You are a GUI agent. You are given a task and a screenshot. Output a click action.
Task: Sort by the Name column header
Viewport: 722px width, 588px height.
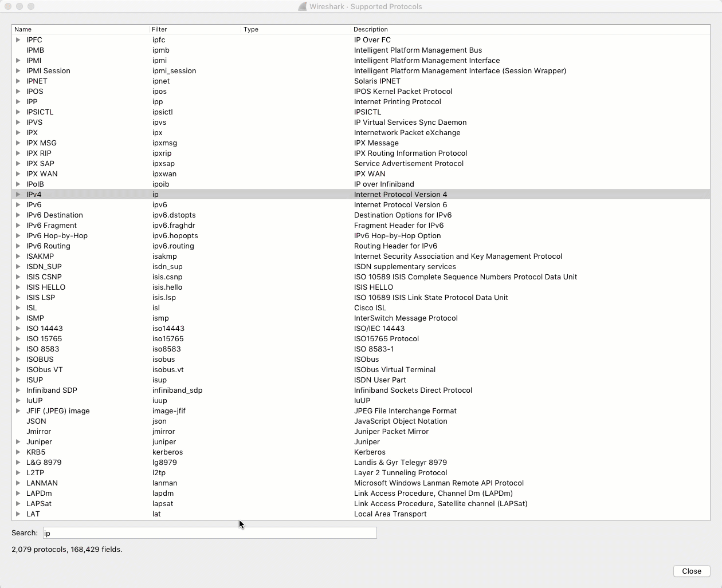tap(80, 29)
